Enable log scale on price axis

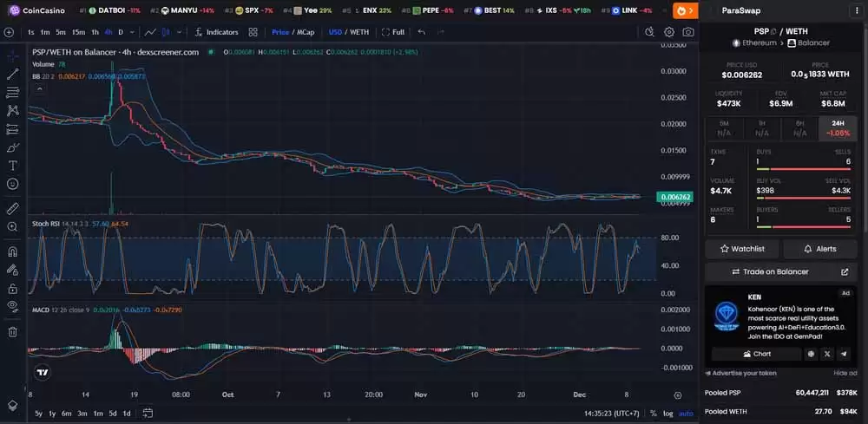click(667, 414)
